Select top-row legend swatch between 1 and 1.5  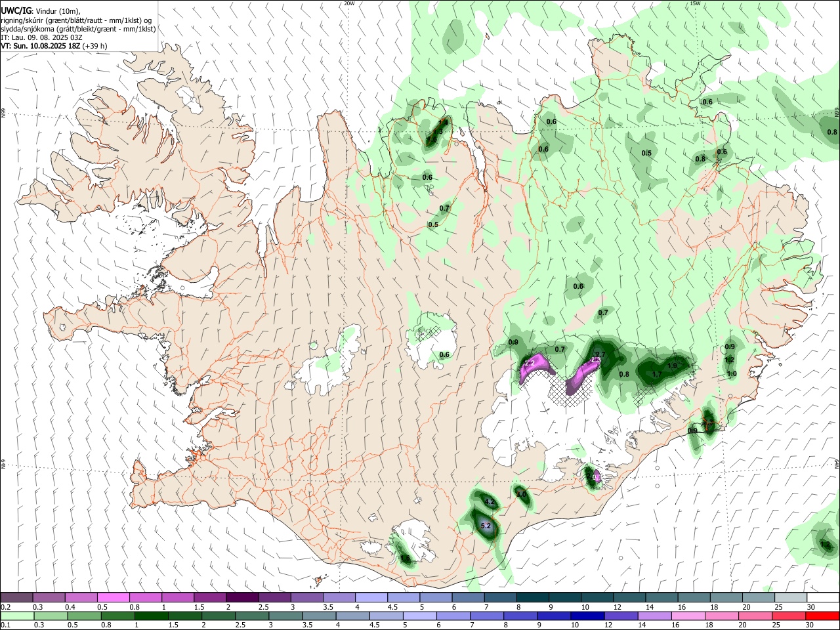pos(177,597)
